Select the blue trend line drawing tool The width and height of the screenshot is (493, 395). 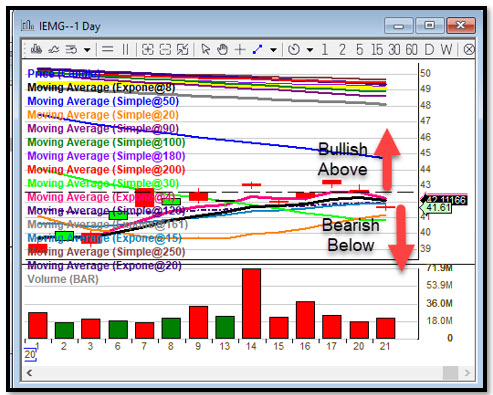pos(257,50)
